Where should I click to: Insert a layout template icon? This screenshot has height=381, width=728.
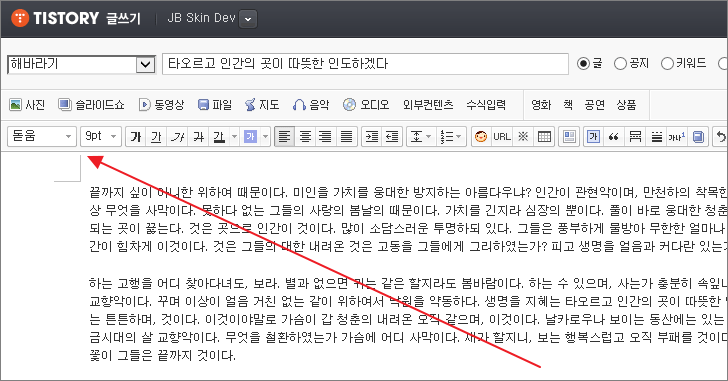point(569,137)
